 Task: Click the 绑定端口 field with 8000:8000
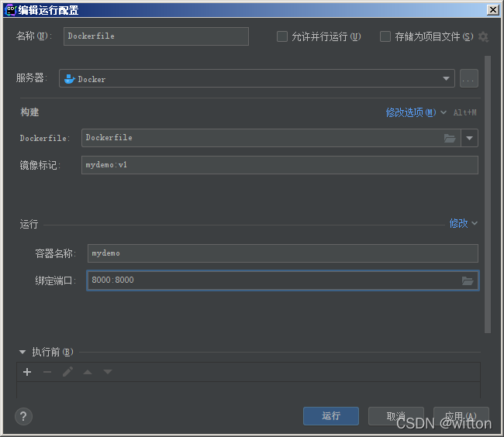point(282,280)
